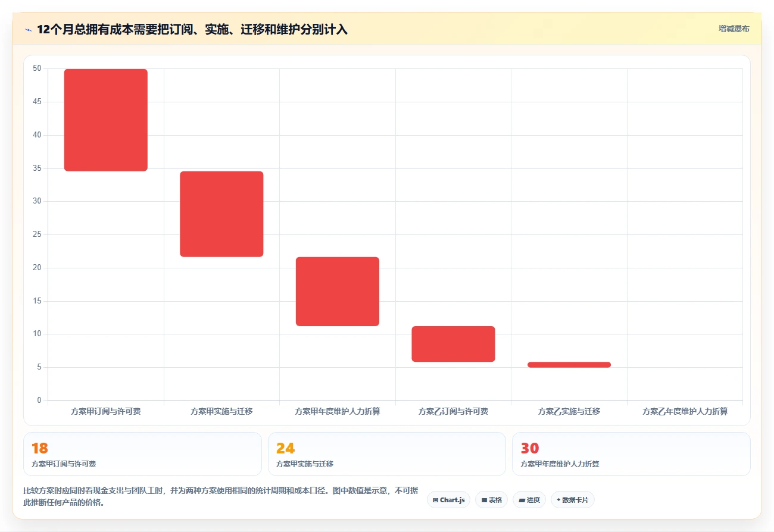This screenshot has height=532, width=774.
Task: Select the 表格 tag
Action: coord(491,500)
